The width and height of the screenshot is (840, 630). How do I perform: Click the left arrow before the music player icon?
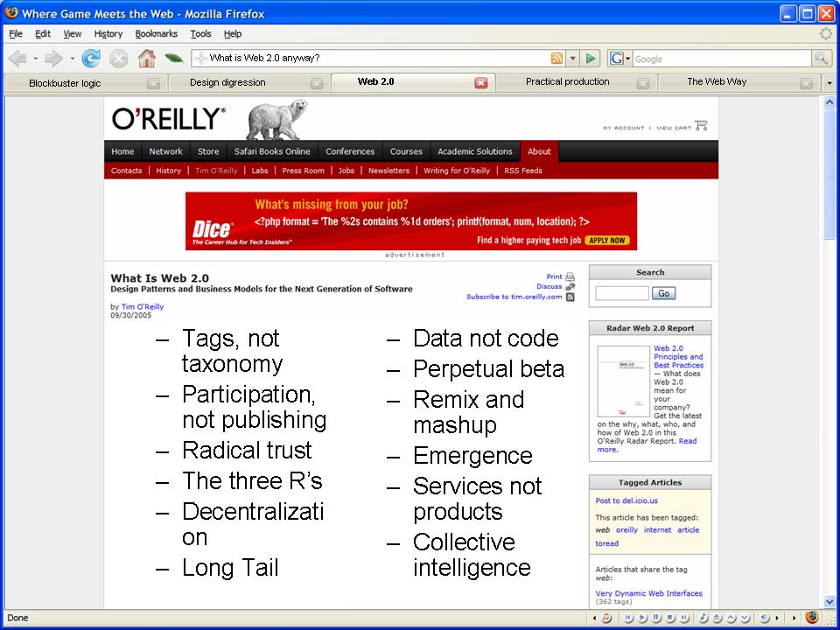pos(594,618)
